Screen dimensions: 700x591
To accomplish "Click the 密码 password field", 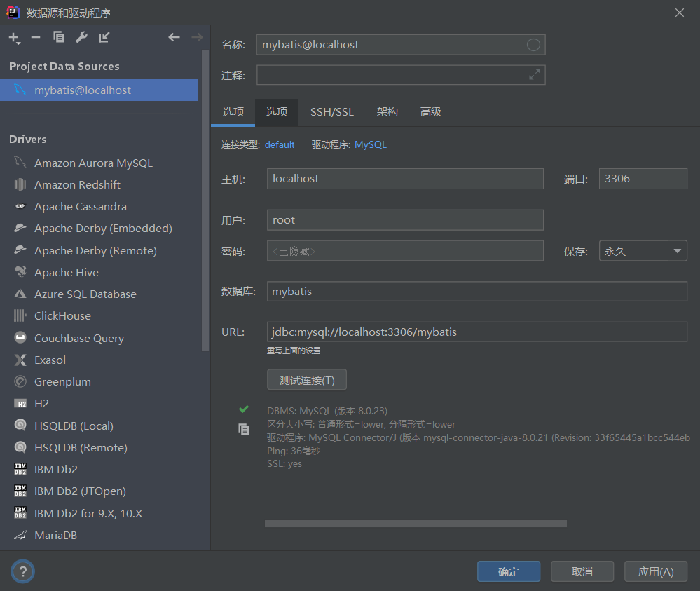I will pos(406,250).
